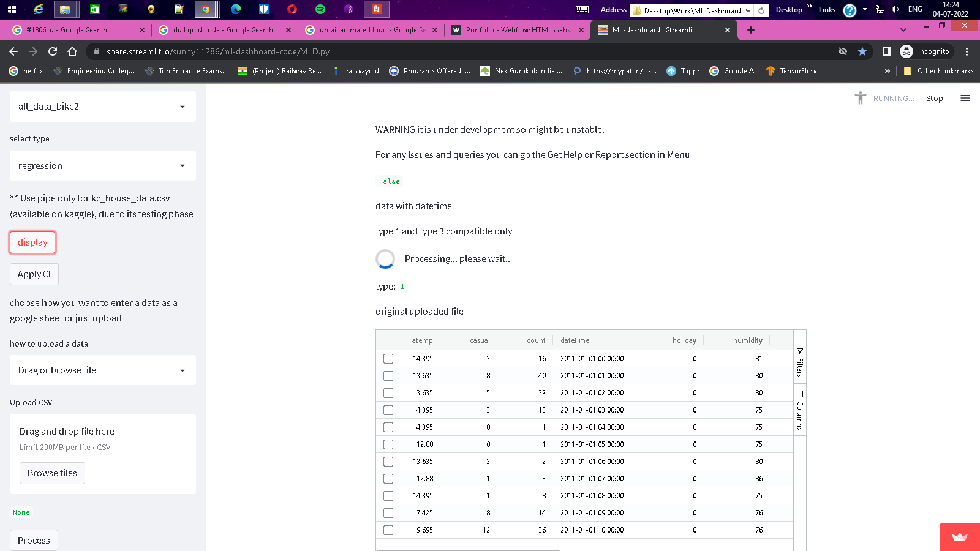
Task: Open a new browser tab
Action: (751, 30)
